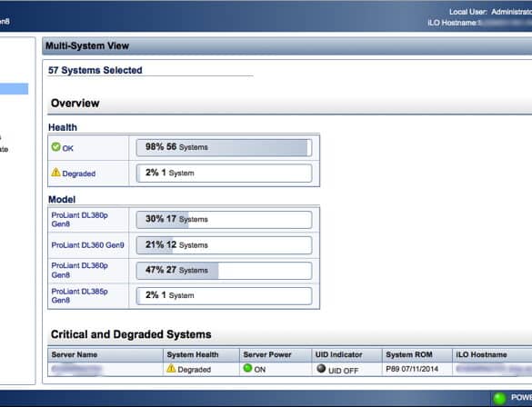
Task: Click the Local User Administrator label
Action: tap(490, 12)
